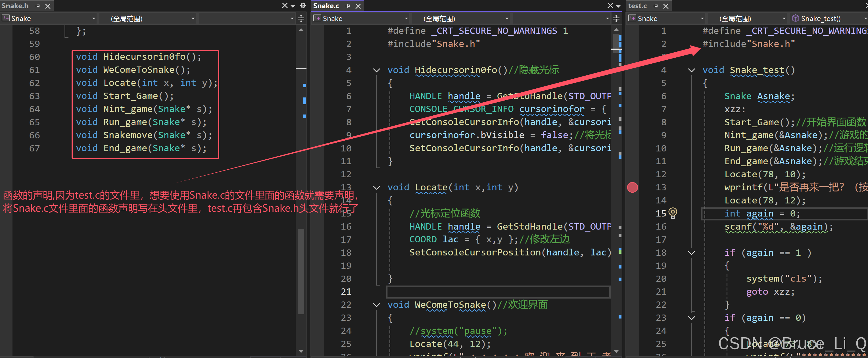The width and height of the screenshot is (868, 358).
Task: Place cursor on empty line 21 in Snake.c
Action: coord(498,292)
